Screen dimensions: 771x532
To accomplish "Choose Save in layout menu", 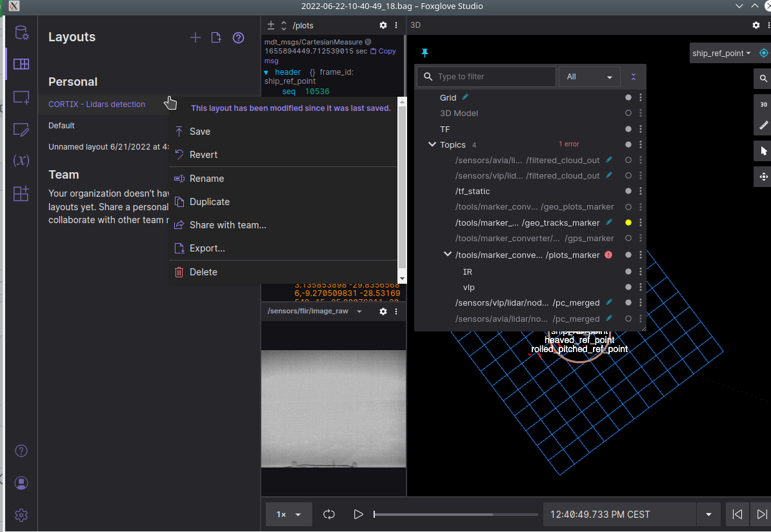I will (283, 131).
